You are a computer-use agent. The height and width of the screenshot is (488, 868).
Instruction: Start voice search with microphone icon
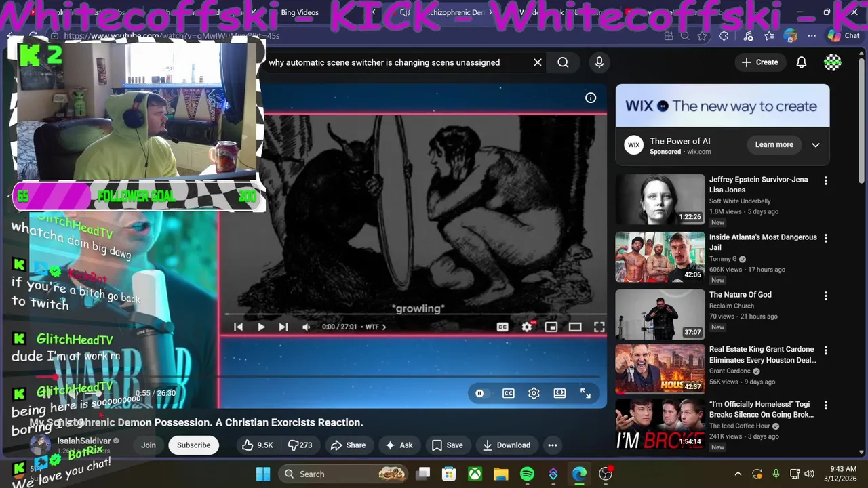point(599,62)
